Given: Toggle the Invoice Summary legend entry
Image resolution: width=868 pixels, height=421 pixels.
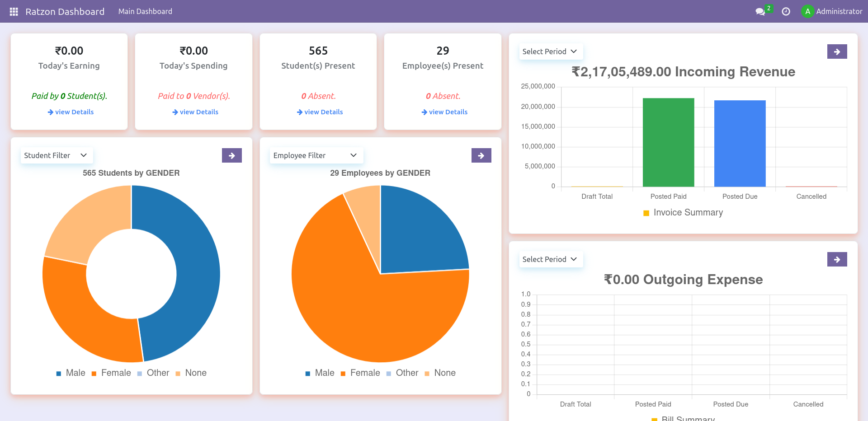Looking at the screenshot, I should point(688,212).
